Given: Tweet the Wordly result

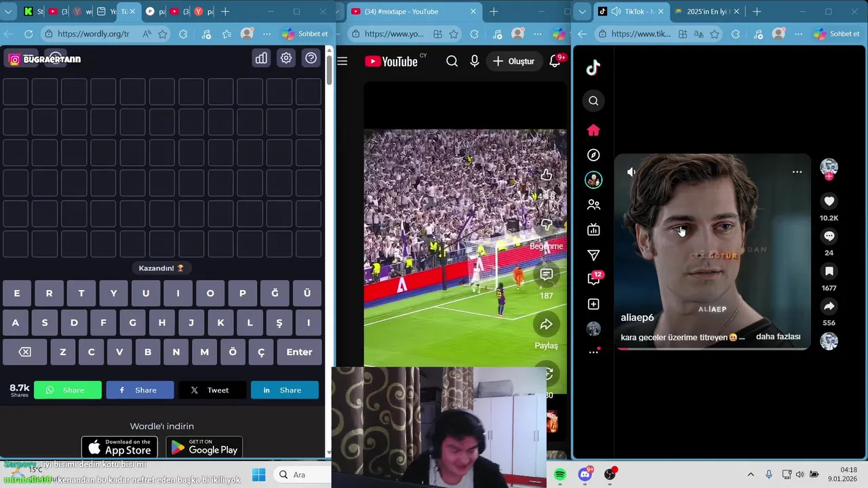Looking at the screenshot, I should (x=212, y=390).
